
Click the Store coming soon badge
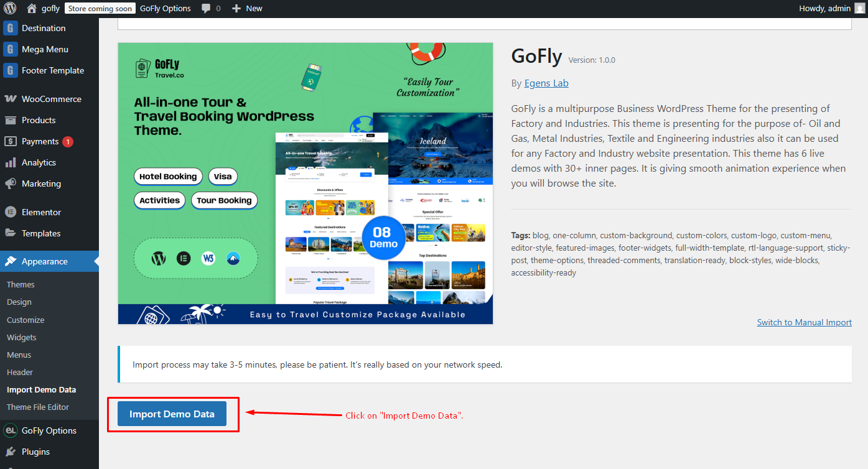[x=100, y=8]
